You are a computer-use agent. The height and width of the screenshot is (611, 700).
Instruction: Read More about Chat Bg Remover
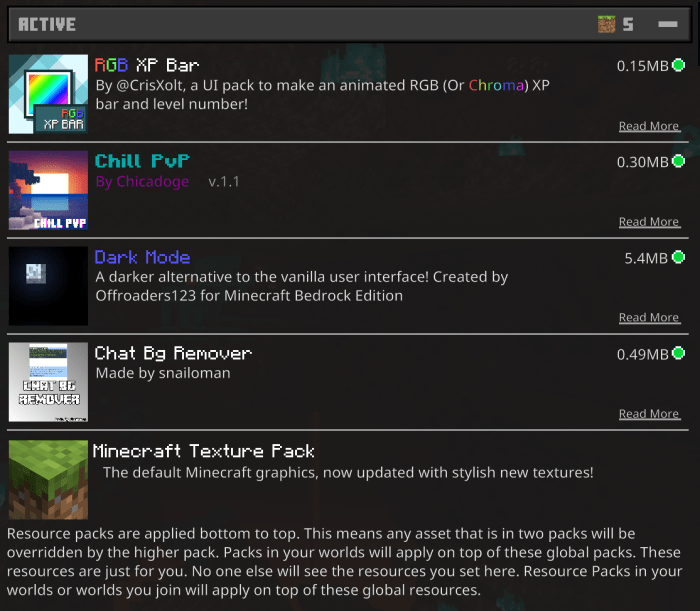(x=649, y=414)
